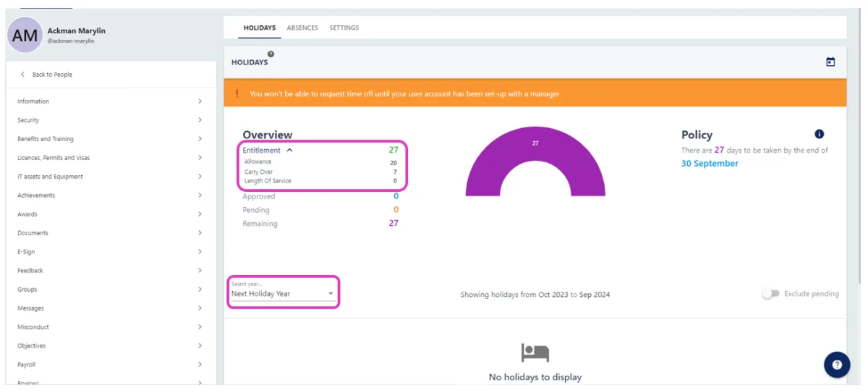This screenshot has width=868, height=391.
Task: Expand the Documents section
Action: tap(111, 233)
